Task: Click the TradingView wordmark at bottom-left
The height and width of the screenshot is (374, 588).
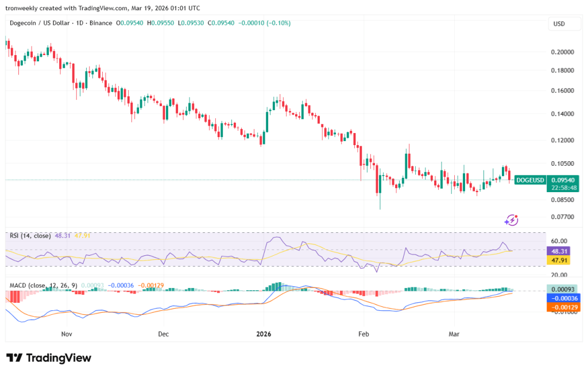Action: (59, 358)
